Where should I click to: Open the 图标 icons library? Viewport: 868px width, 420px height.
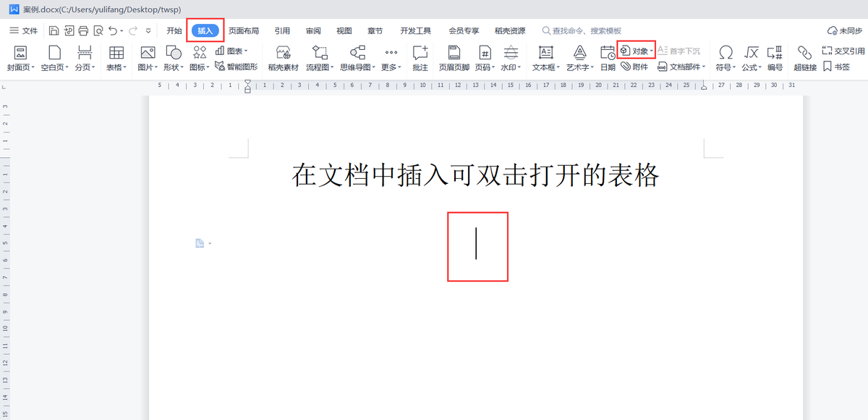[200, 59]
